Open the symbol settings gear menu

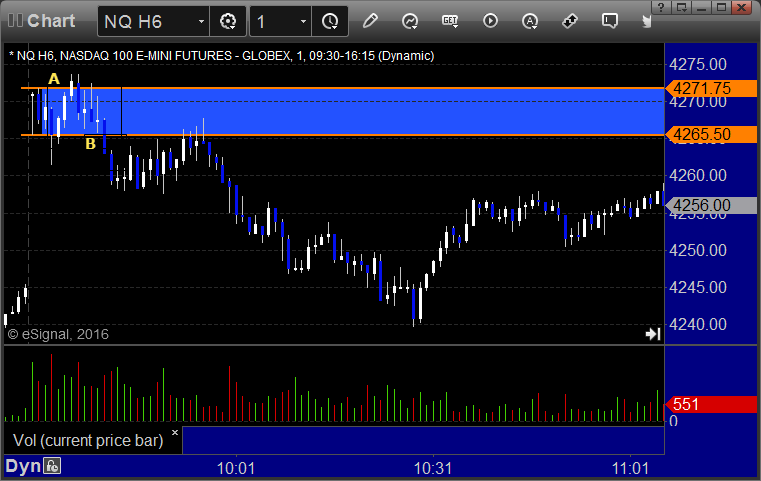(x=228, y=21)
